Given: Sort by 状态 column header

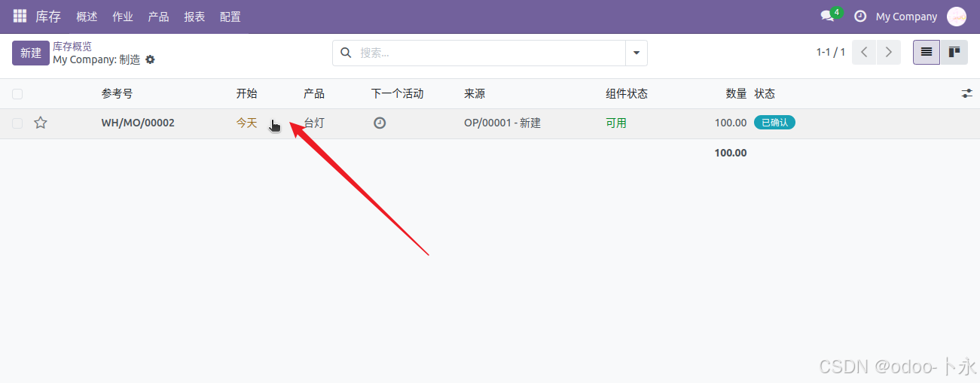Looking at the screenshot, I should coord(765,94).
